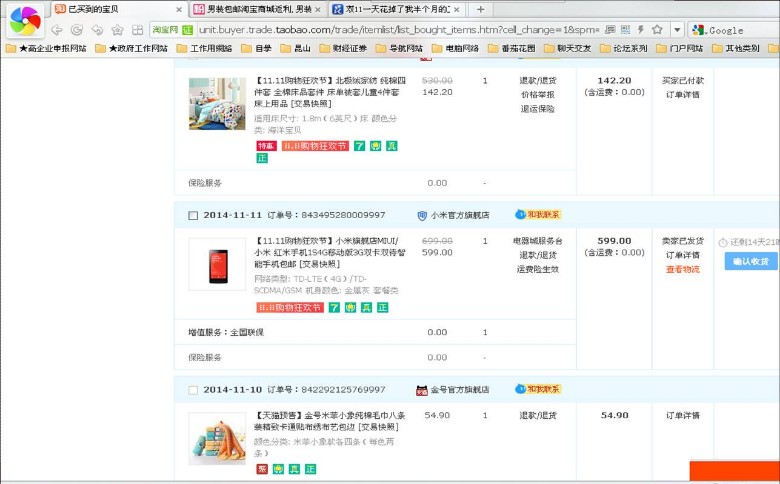Click the 确认收货 button
780x484 pixels.
point(751,261)
